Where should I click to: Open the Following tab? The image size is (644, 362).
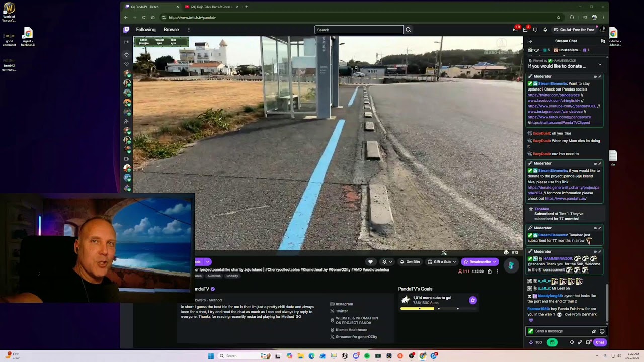tap(146, 30)
